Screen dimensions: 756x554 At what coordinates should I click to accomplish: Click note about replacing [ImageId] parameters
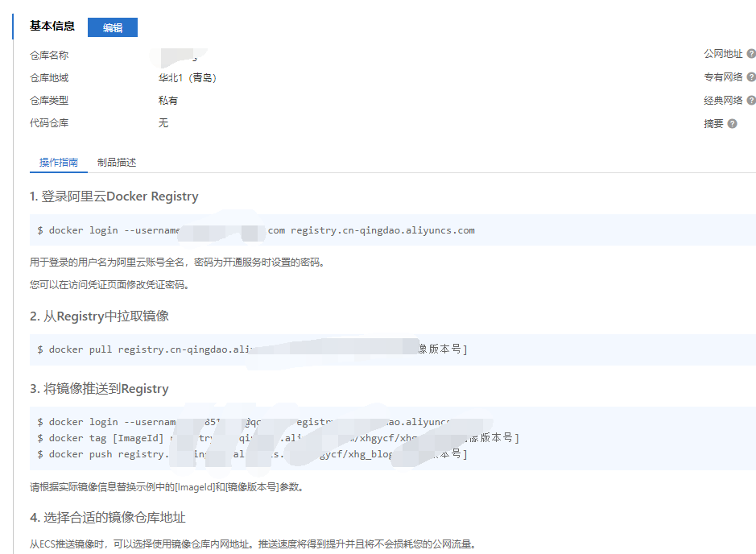[x=167, y=487]
